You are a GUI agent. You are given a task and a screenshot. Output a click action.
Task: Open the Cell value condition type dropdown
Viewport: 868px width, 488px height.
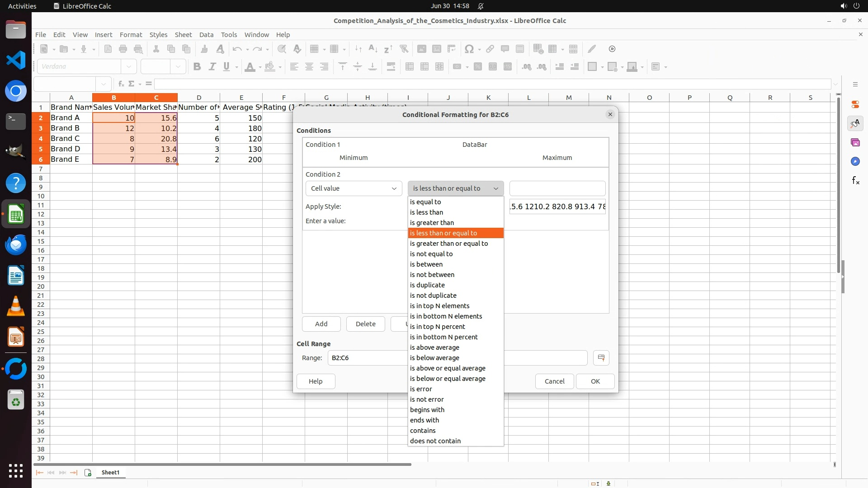(354, 188)
